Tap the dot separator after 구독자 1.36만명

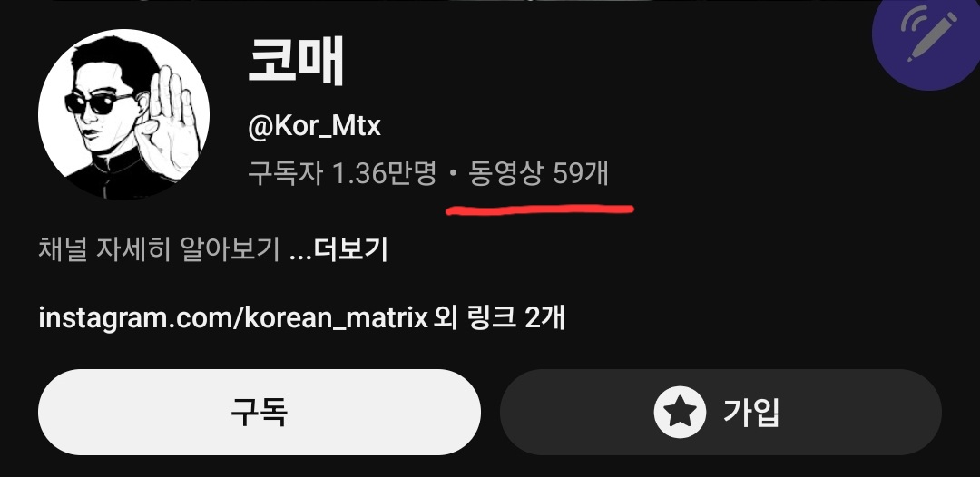tap(453, 174)
